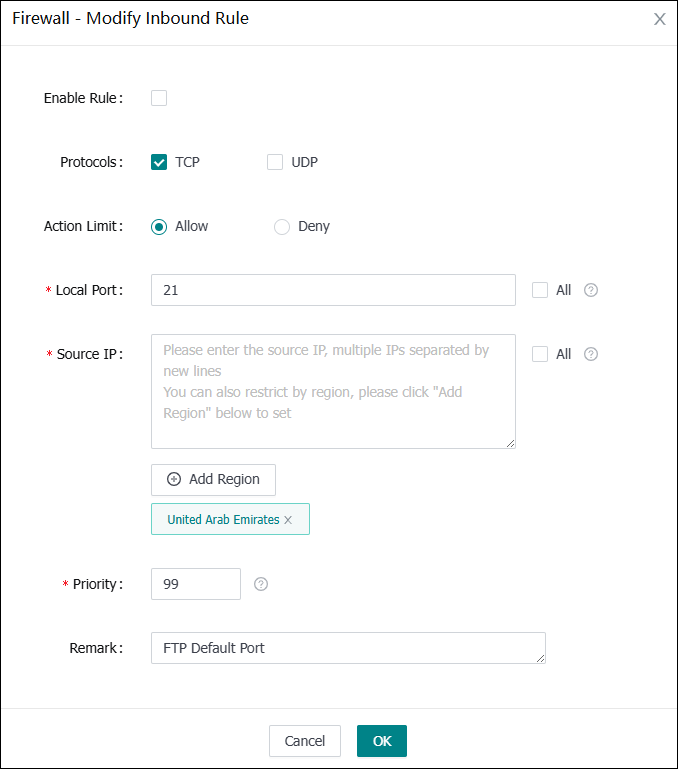The height and width of the screenshot is (769, 678).
Task: Confirm the rule with OK
Action: 382,741
